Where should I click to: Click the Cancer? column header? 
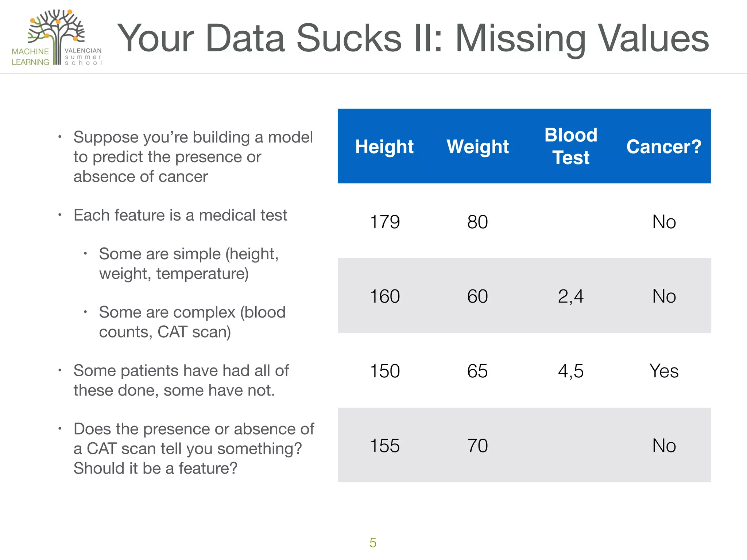(664, 147)
